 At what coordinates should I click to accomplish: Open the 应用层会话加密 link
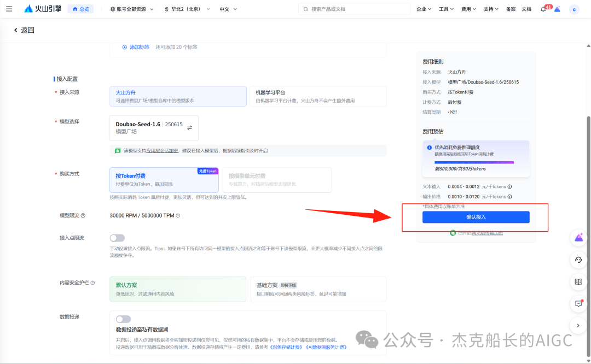pyautogui.click(x=162, y=150)
